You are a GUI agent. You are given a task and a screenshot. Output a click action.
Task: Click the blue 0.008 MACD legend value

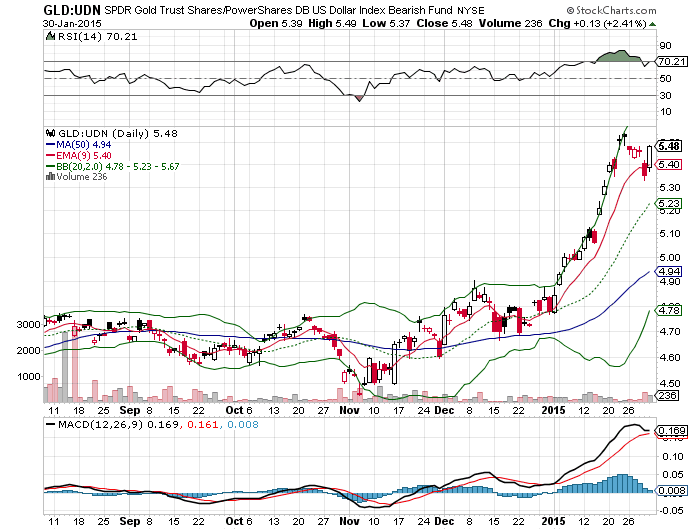coord(242,424)
